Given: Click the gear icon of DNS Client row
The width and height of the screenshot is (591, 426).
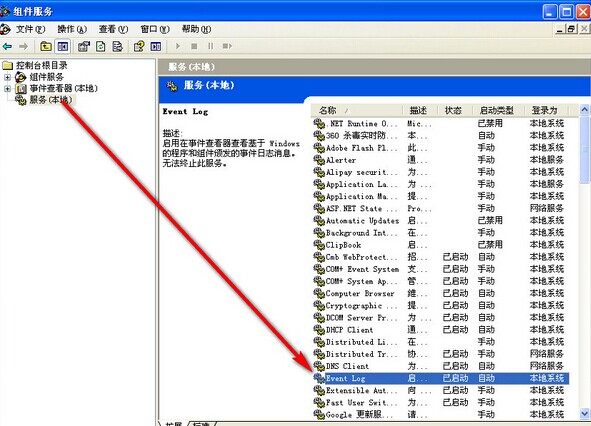Looking at the screenshot, I should tap(319, 366).
